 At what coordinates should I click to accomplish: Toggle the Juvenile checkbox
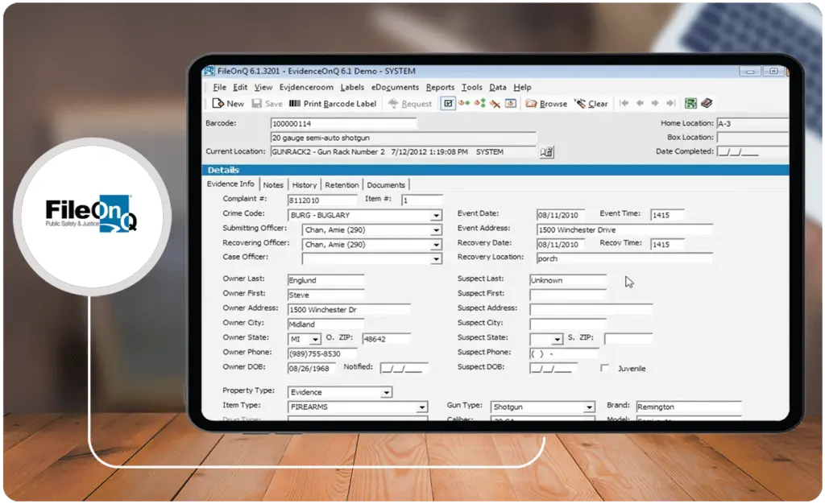coord(604,368)
